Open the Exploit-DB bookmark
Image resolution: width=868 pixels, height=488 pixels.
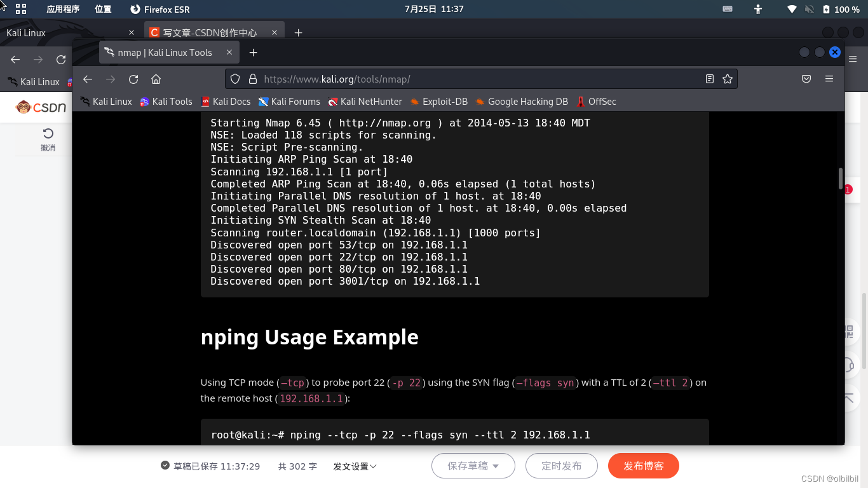(x=439, y=102)
